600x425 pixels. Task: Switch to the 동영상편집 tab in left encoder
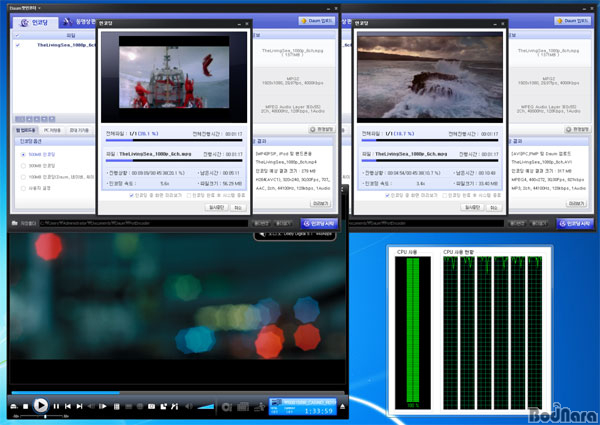[x=78, y=22]
